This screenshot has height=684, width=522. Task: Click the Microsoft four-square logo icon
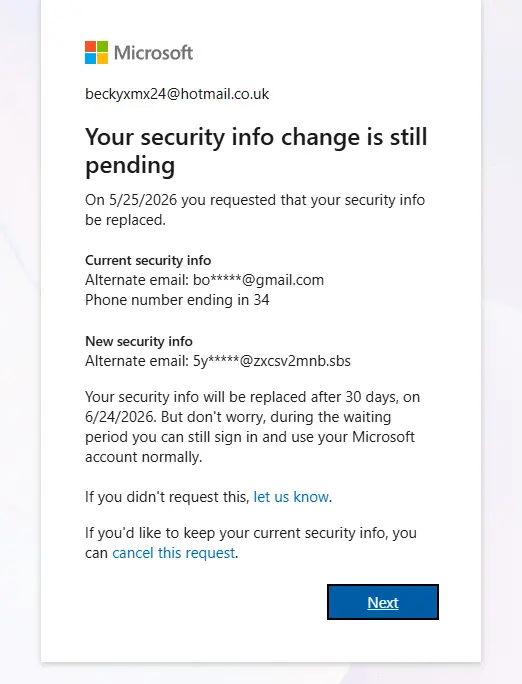point(96,52)
